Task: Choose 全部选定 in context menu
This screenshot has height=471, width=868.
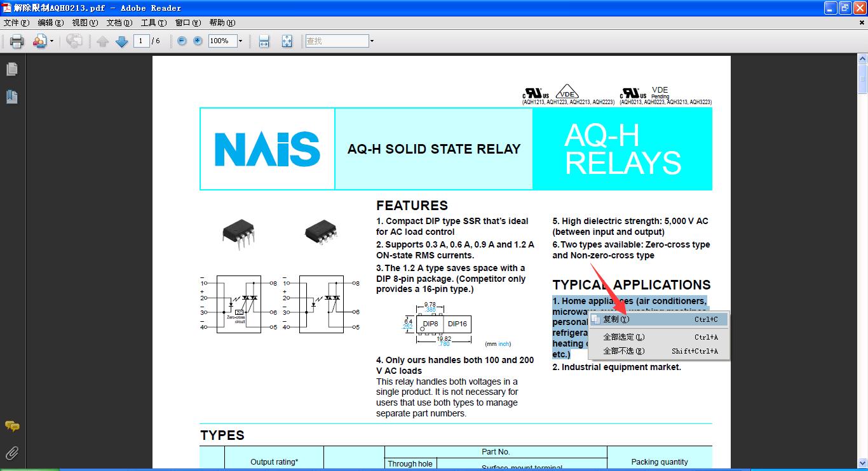Action: pos(623,337)
